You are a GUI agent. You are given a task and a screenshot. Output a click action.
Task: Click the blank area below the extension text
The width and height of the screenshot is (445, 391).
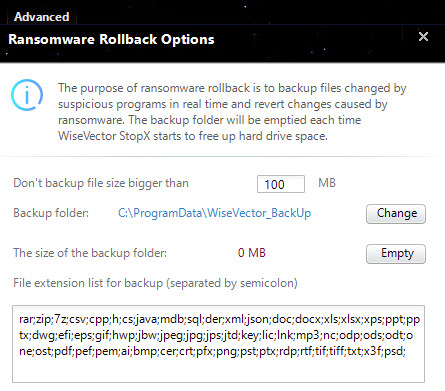pyautogui.click(x=218, y=370)
